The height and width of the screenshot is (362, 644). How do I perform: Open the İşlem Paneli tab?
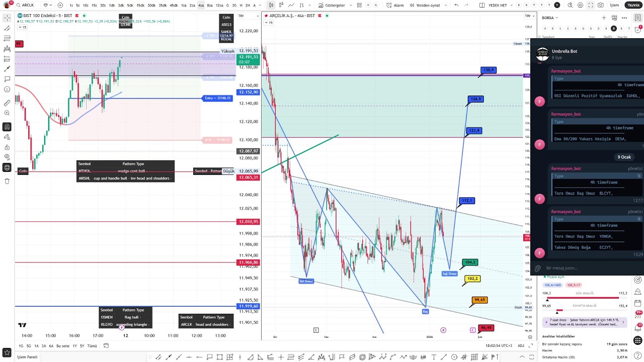tap(27, 357)
